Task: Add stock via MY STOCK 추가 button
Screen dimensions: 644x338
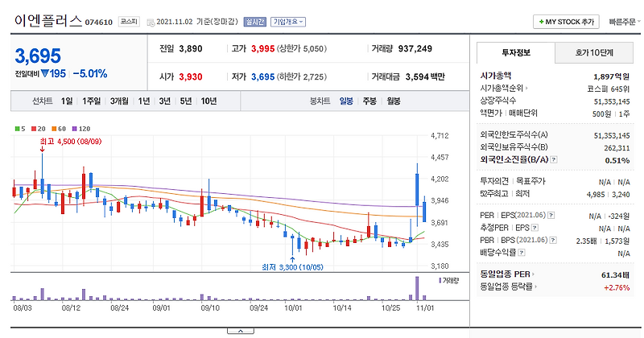Action: click(x=566, y=22)
